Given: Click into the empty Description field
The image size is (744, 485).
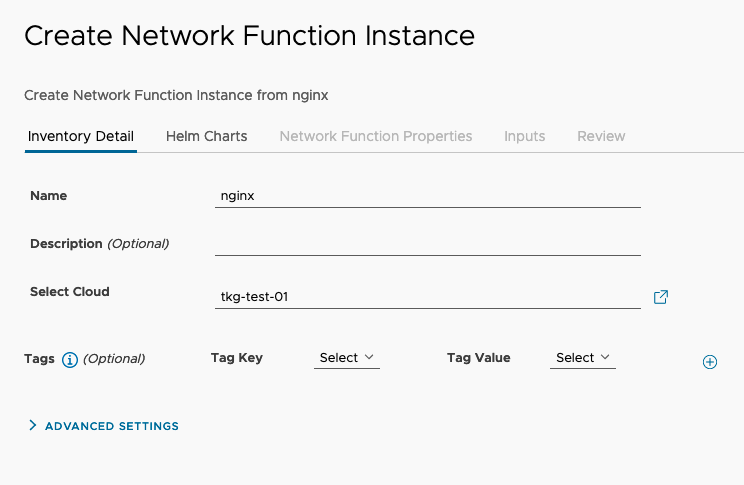Looking at the screenshot, I should tap(428, 244).
